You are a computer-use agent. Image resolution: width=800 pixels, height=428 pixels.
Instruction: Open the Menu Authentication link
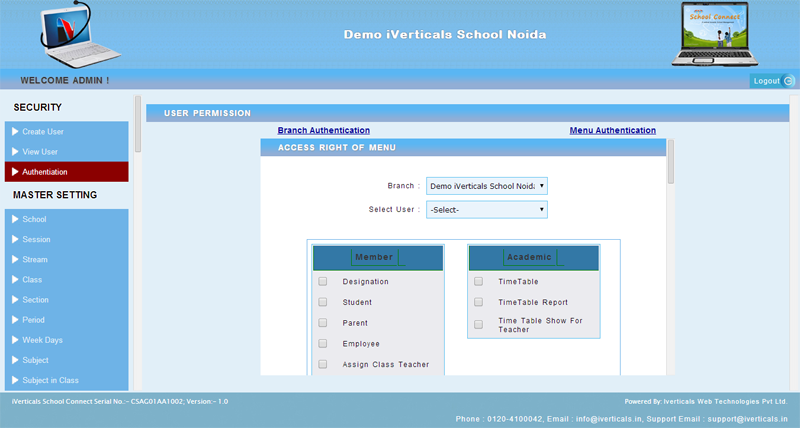point(612,131)
